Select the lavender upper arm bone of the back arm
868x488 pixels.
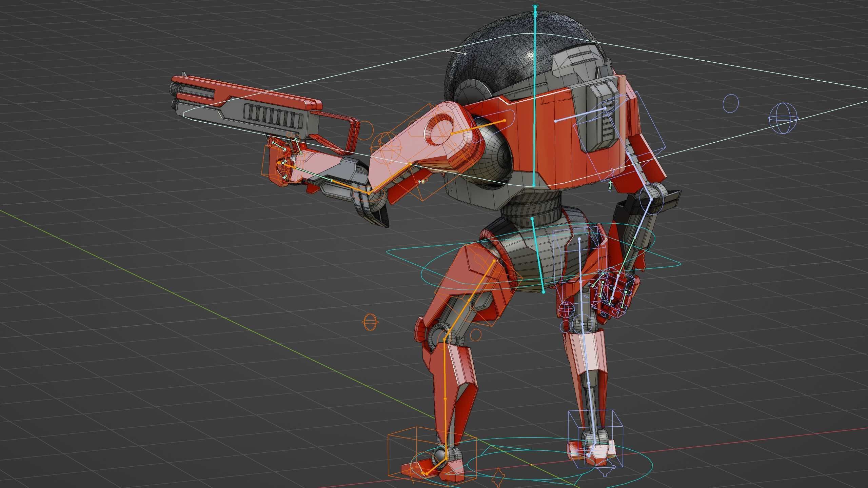click(x=639, y=176)
